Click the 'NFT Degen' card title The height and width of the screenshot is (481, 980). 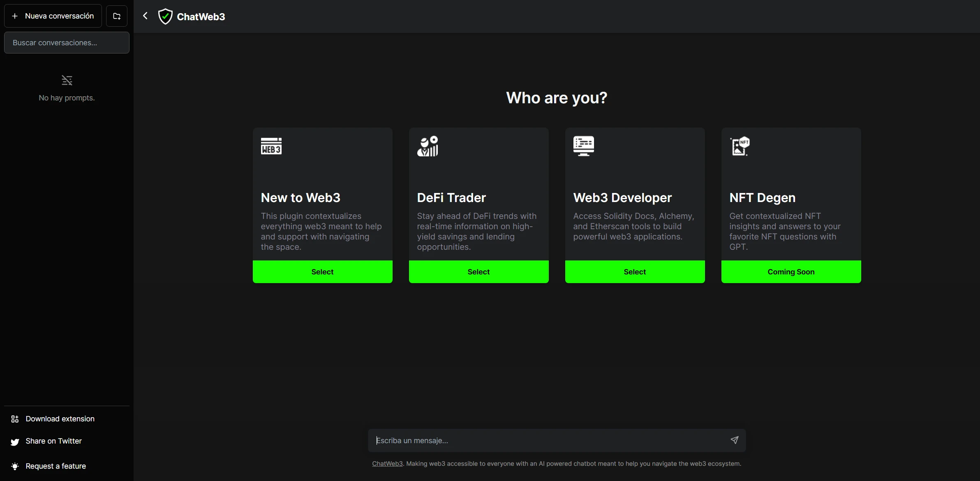tap(763, 198)
